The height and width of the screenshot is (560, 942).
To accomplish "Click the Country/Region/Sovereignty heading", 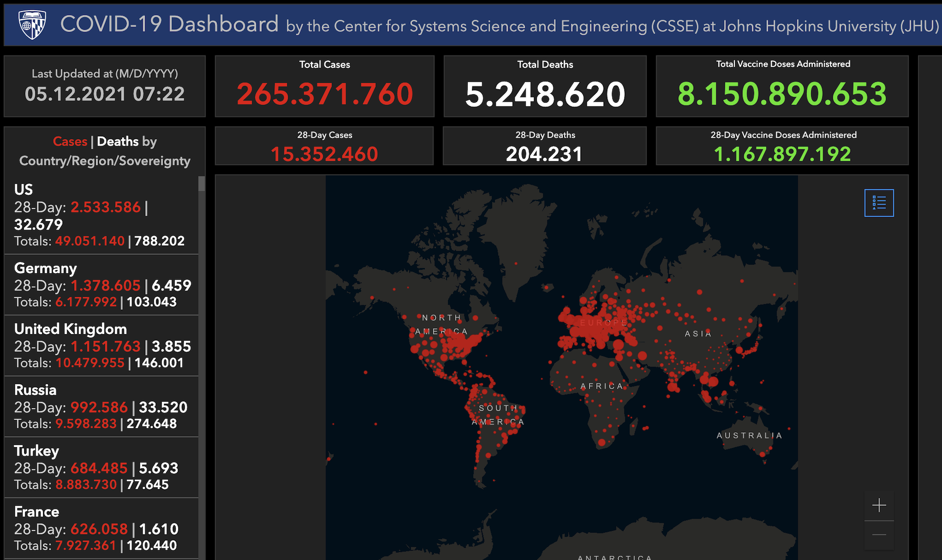I will pos(105,161).
